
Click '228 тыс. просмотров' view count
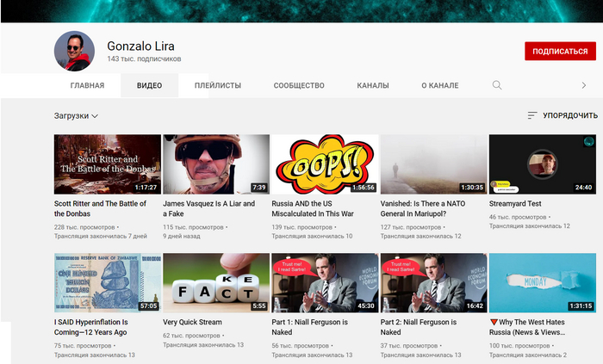[84, 227]
